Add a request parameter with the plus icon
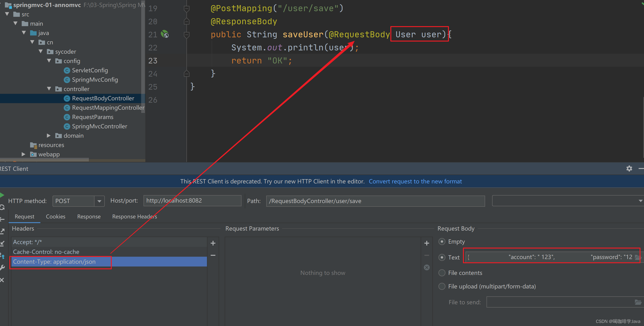 click(427, 243)
